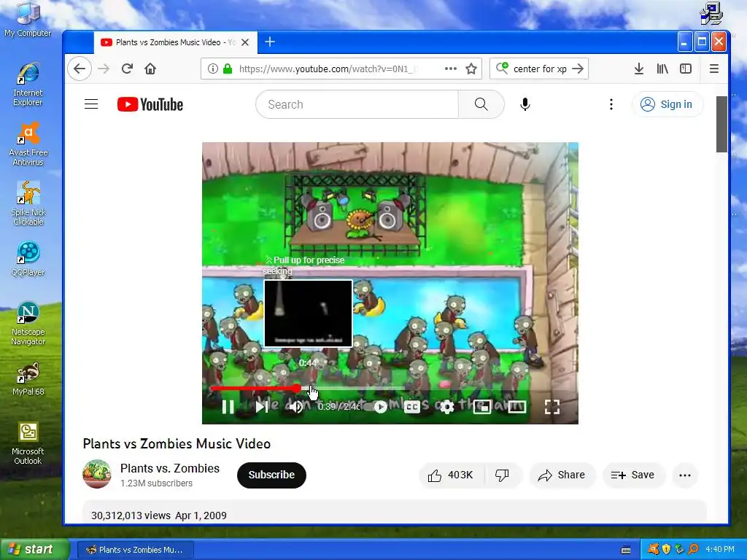
Task: Toggle the browser sidebar icon
Action: coord(686,69)
